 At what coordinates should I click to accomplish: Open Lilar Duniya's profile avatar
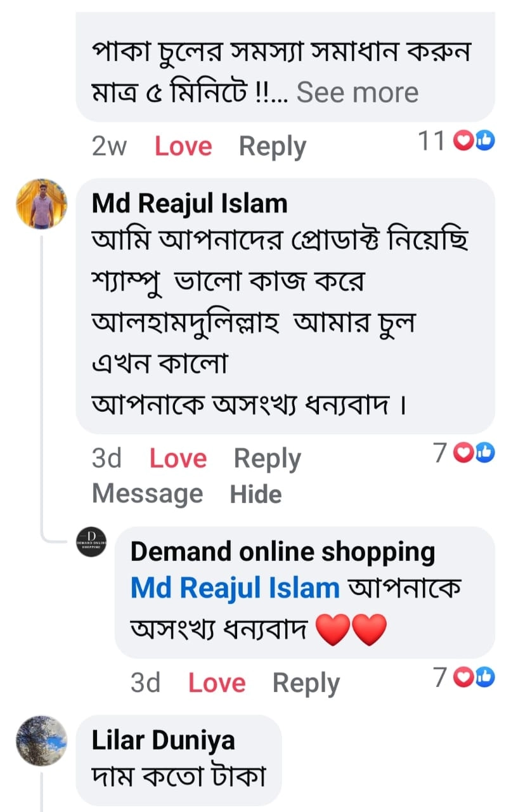pos(41,740)
